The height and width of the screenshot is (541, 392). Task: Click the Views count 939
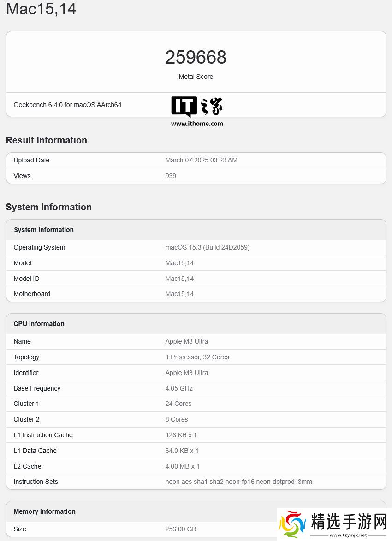coord(171,176)
